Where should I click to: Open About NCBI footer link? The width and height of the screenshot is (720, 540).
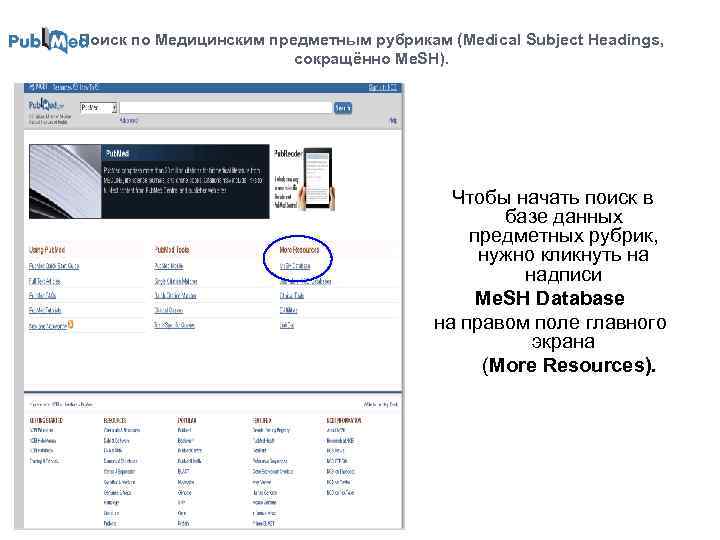click(x=335, y=430)
